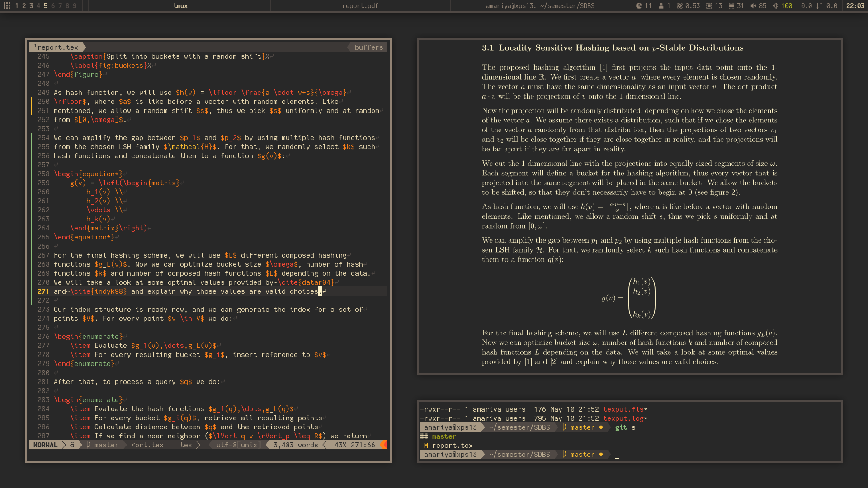Click the report.tex buffer tab
868x488 pixels.
[x=57, y=47]
